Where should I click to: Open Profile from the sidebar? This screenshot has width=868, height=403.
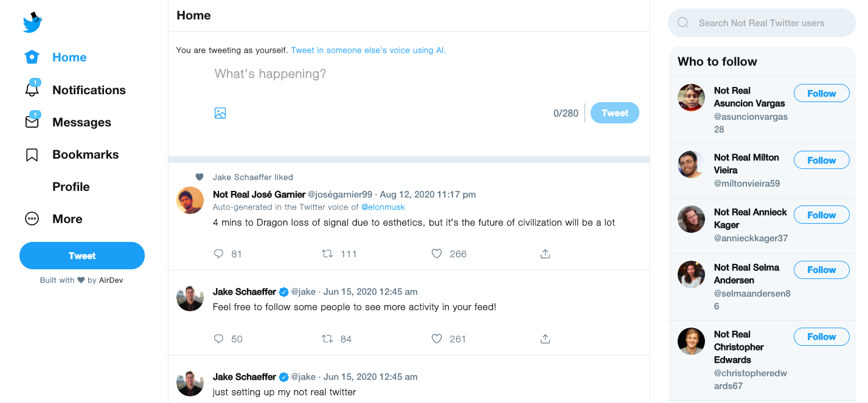click(x=71, y=187)
